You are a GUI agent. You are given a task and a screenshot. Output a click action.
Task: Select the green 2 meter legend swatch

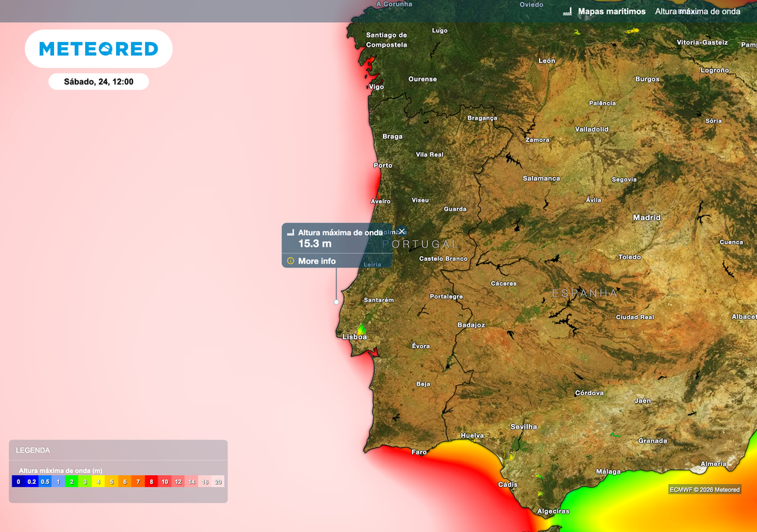point(71,482)
